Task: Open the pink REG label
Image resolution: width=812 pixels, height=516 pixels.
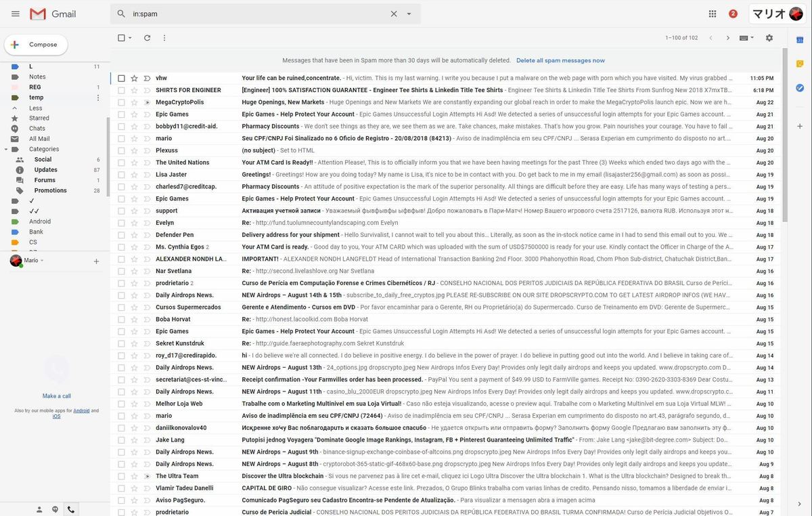Action: [x=35, y=87]
